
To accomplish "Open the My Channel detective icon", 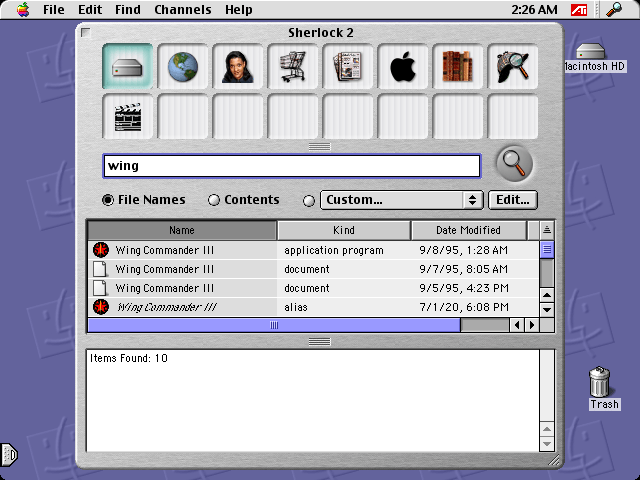I will point(512,67).
